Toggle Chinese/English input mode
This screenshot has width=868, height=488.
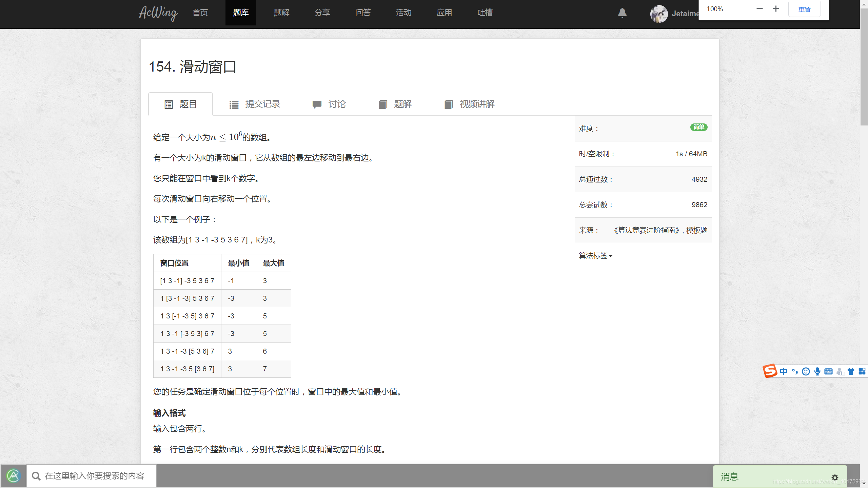pyautogui.click(x=784, y=371)
